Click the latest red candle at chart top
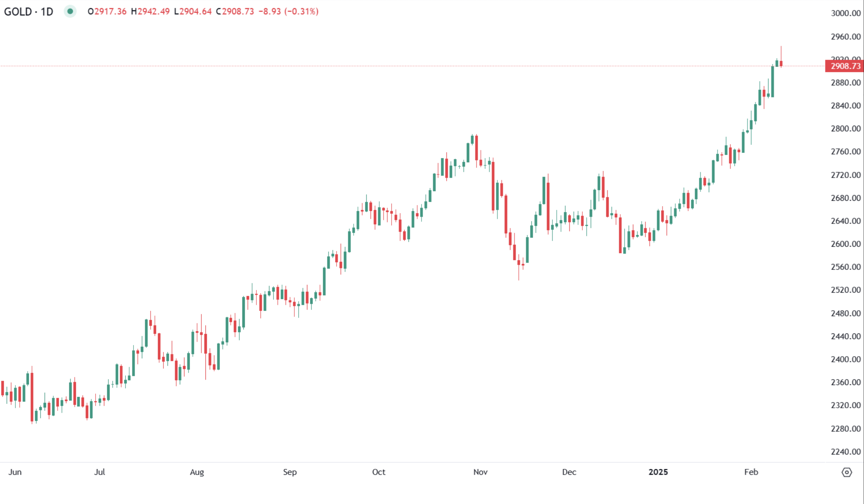 point(781,64)
